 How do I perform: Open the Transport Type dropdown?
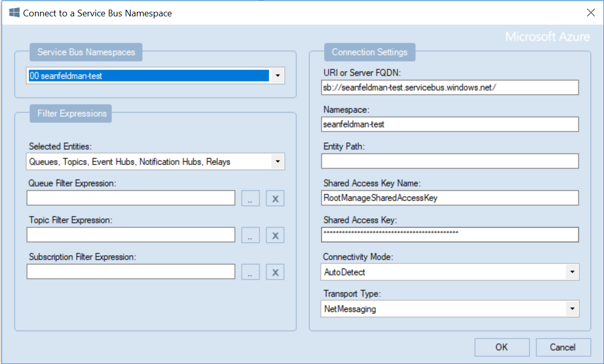coord(573,308)
